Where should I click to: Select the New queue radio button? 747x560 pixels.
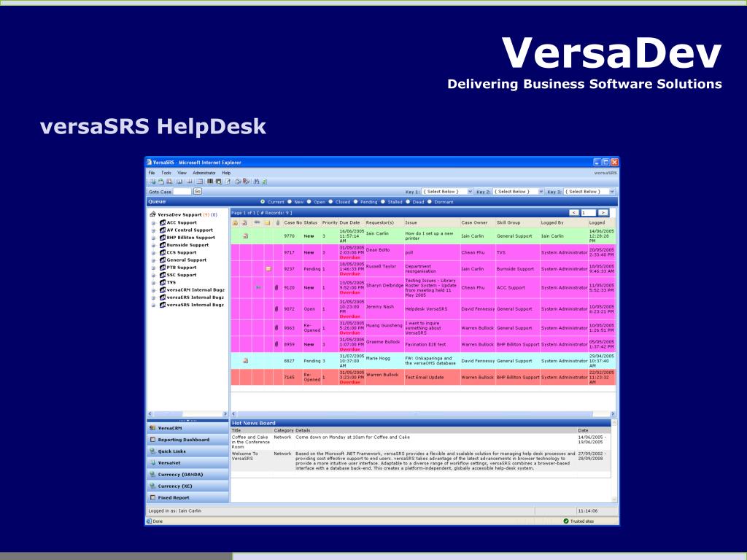(289, 202)
